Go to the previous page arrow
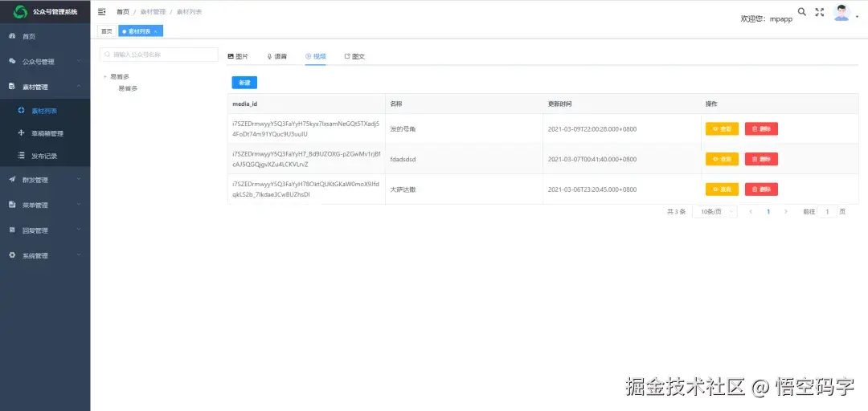 coord(751,211)
